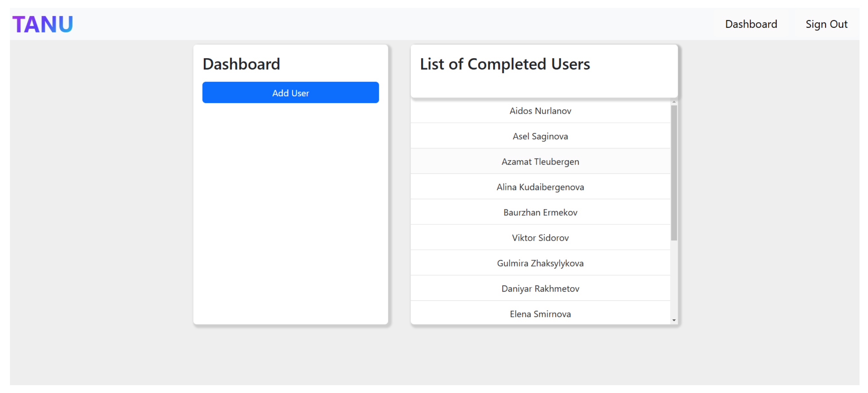Pick Viktor Sidorov from completed users
The image size is (868, 393).
pos(540,238)
